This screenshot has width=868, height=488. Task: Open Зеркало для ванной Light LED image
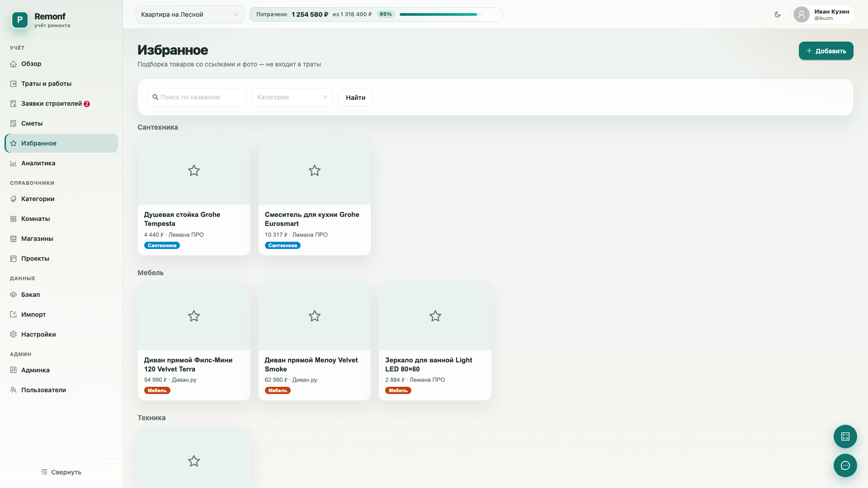[x=435, y=316]
